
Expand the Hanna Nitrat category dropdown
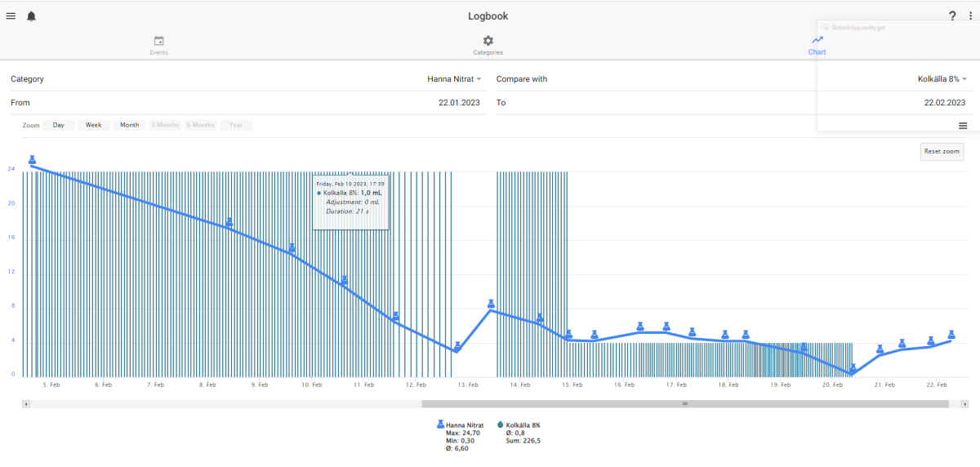coord(455,79)
